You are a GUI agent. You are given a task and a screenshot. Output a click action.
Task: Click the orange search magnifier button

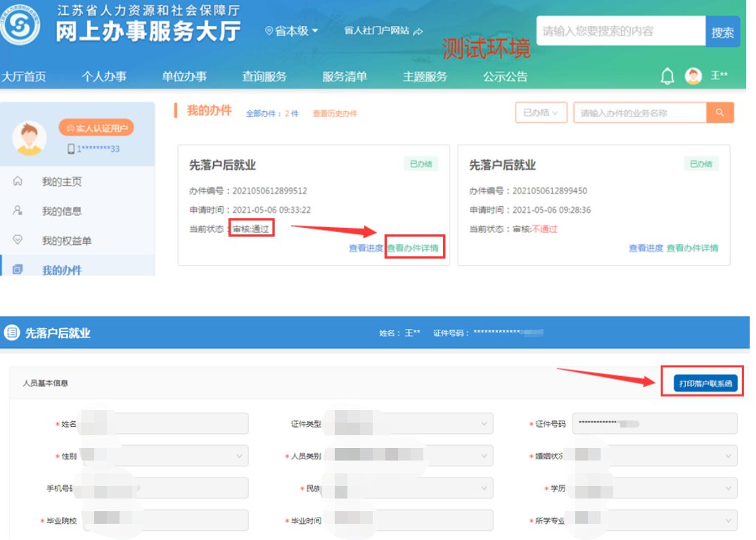coord(719,112)
